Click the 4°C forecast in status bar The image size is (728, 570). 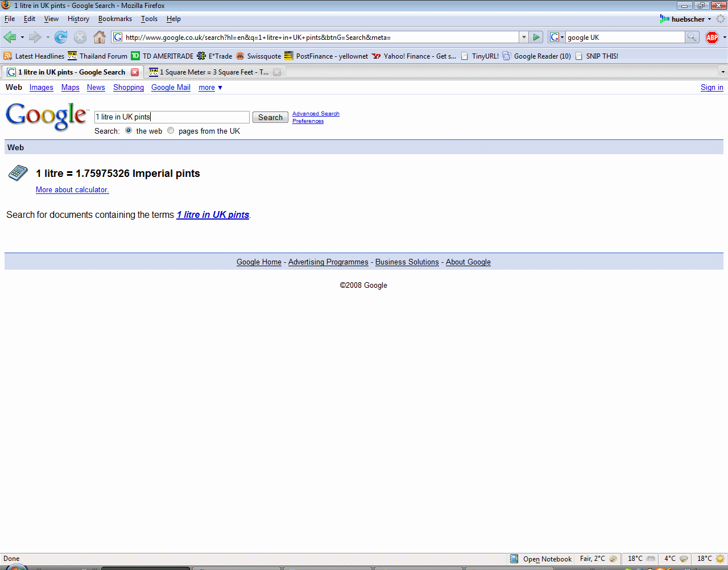(x=676, y=559)
